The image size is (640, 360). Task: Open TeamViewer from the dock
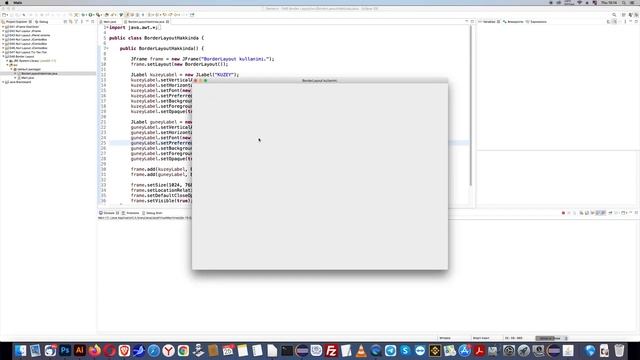420,351
